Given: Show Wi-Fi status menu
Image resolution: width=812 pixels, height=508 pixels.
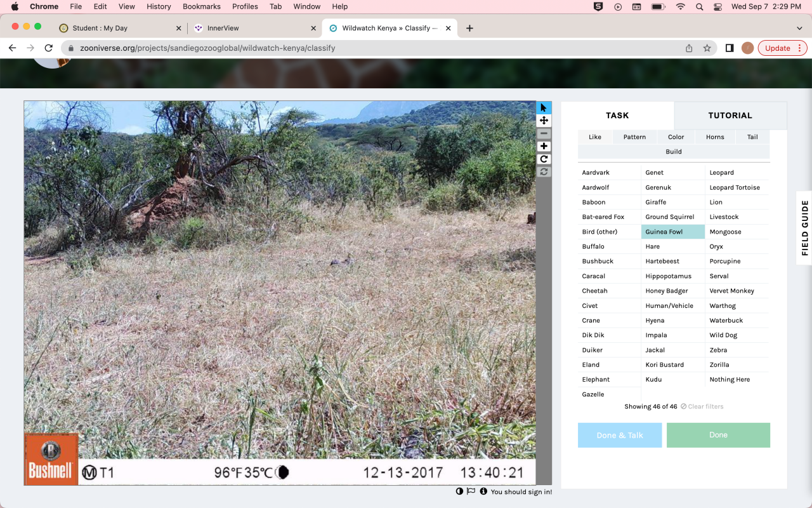Looking at the screenshot, I should click(x=681, y=6).
